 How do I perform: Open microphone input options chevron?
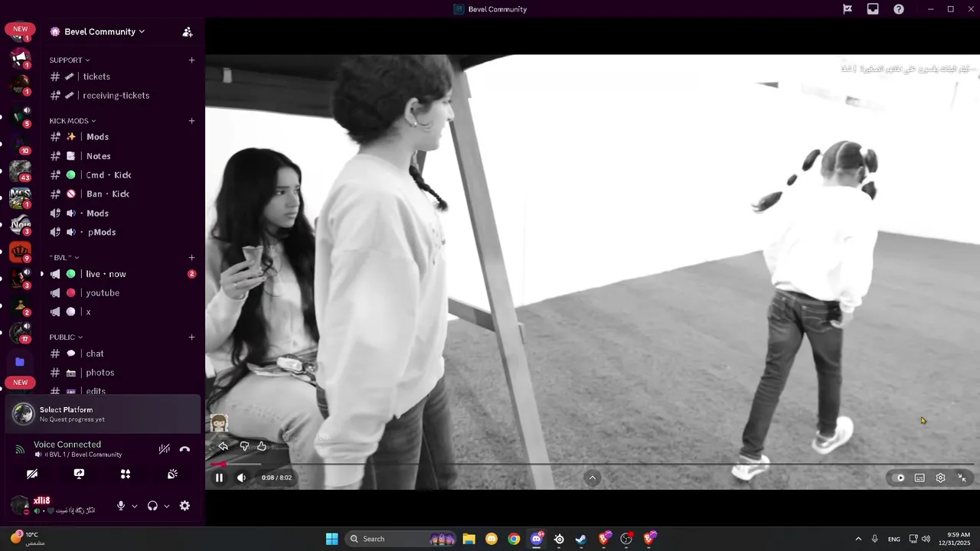coord(135,506)
